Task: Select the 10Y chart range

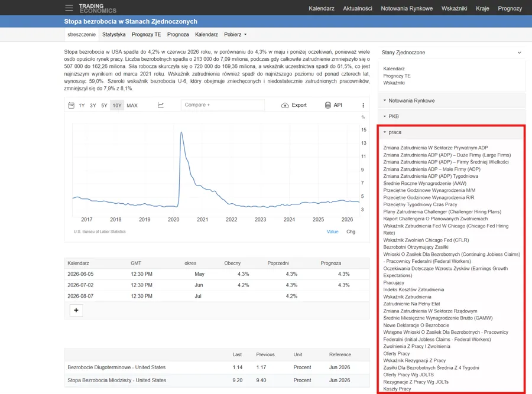Action: click(117, 106)
